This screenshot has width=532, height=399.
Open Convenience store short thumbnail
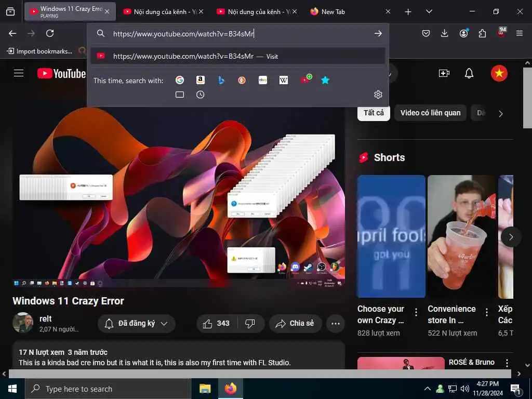(x=462, y=236)
